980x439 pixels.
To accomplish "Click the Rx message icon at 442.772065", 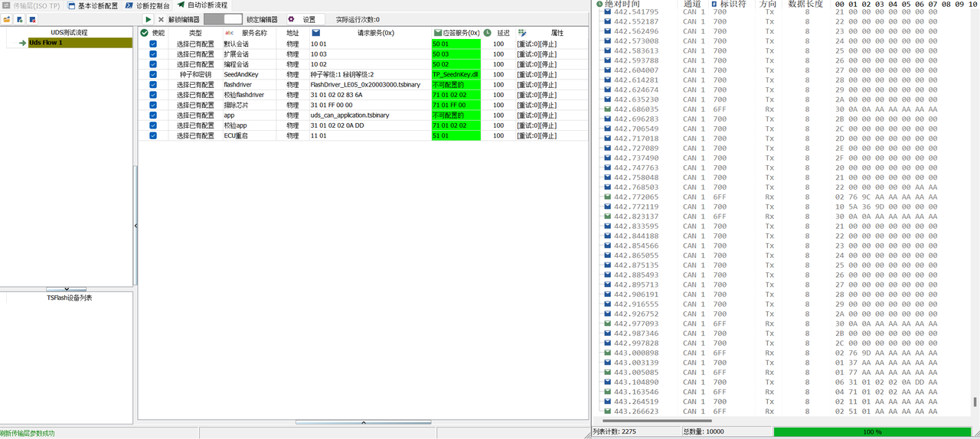I will (608, 197).
